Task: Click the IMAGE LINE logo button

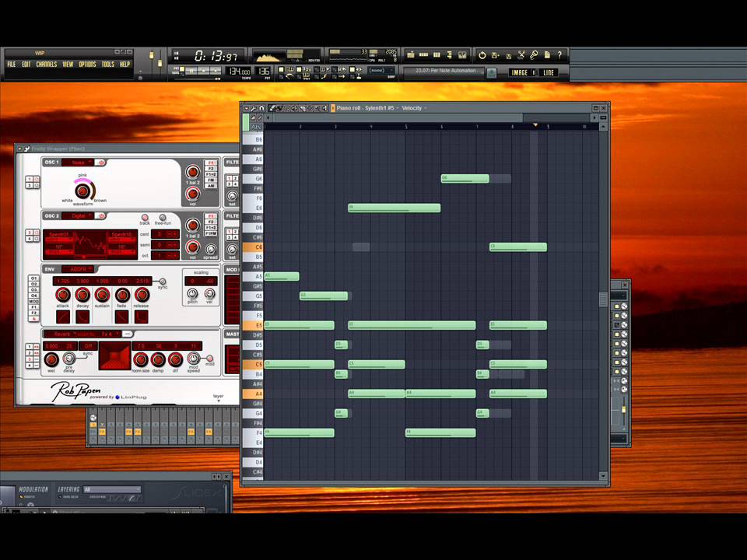Action: pos(532,72)
